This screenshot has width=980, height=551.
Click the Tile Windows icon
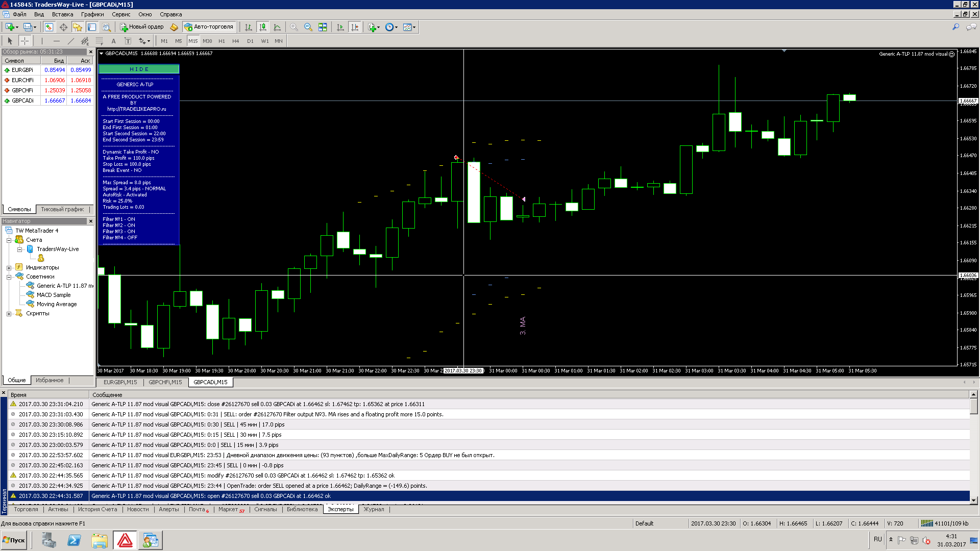click(x=323, y=27)
